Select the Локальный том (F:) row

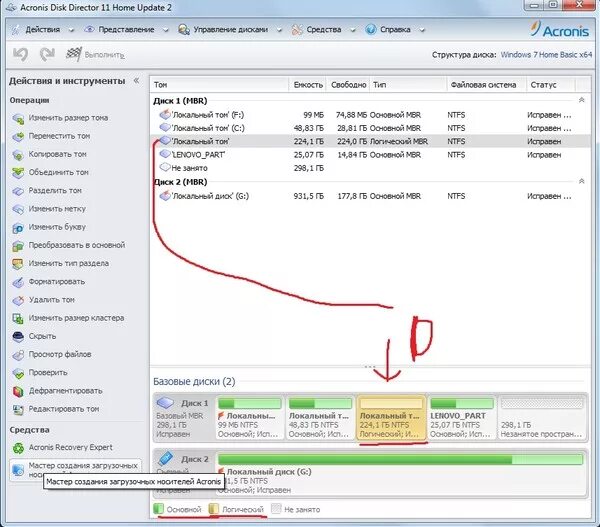click(369, 115)
